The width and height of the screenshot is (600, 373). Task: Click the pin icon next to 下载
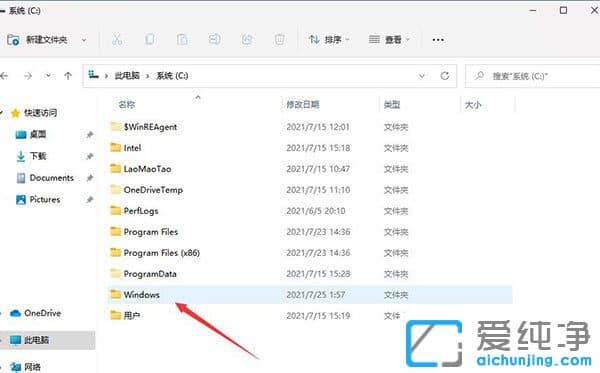tap(90, 156)
